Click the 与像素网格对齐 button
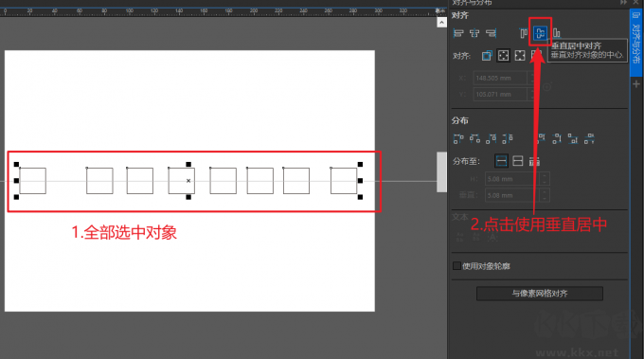 (540, 294)
